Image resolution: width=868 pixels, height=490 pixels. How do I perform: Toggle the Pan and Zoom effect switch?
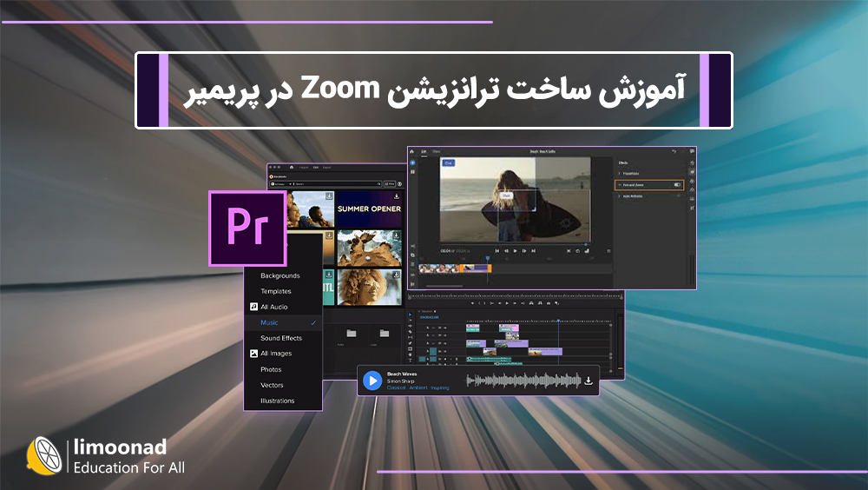(677, 184)
